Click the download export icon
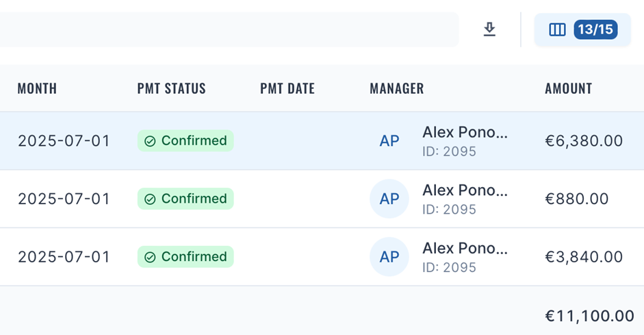This screenshot has height=335, width=644. point(489,29)
